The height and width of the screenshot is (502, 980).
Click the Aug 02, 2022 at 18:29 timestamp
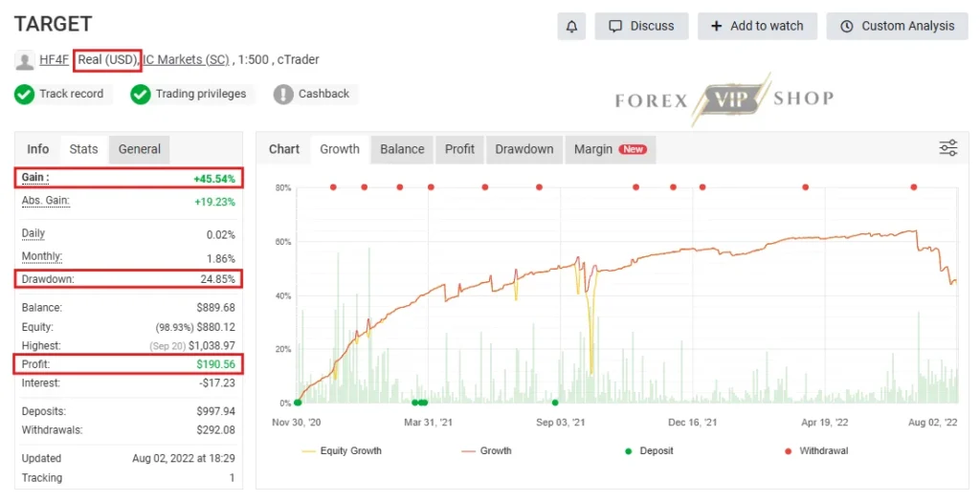(184, 458)
